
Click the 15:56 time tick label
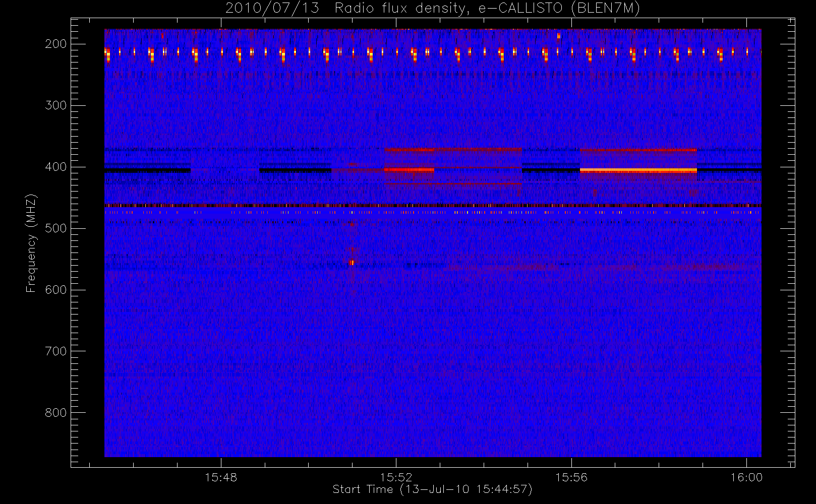pyautogui.click(x=571, y=477)
